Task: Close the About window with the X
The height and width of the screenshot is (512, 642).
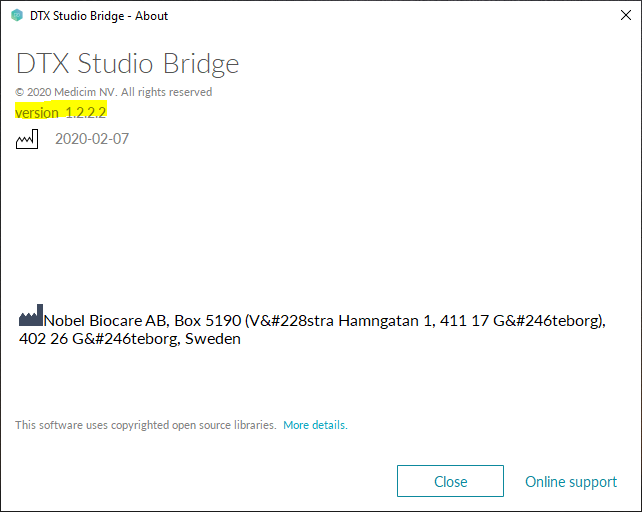Action: click(618, 16)
